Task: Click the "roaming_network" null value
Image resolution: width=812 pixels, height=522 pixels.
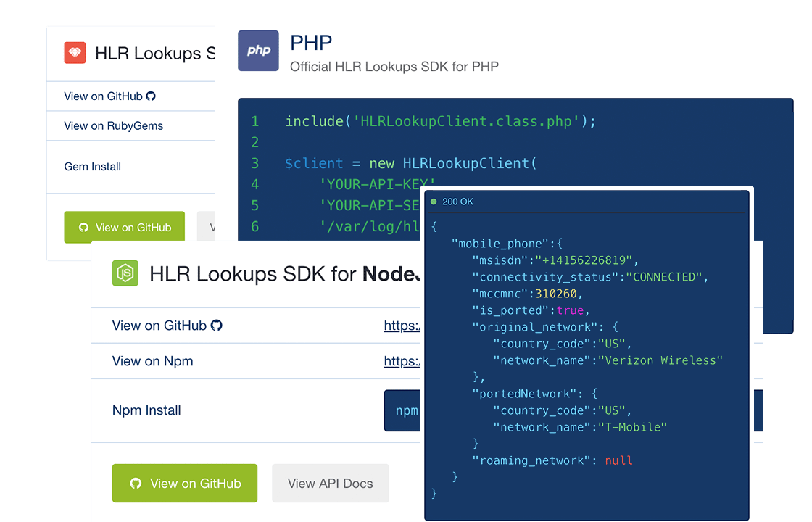Action: [x=619, y=460]
